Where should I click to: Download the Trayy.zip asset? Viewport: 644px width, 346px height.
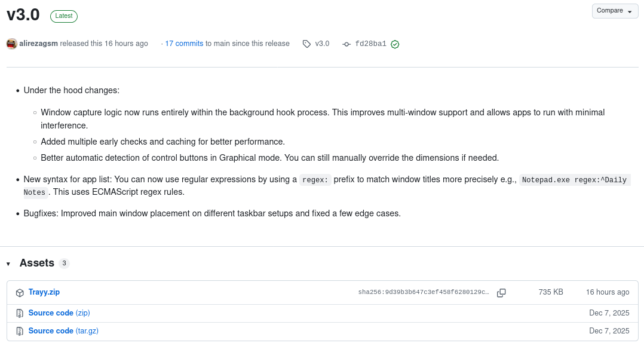coord(44,292)
